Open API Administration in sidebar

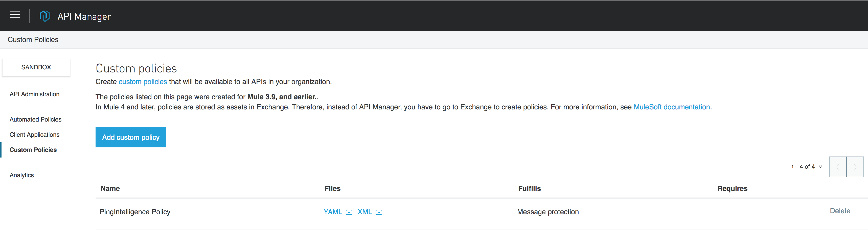point(34,94)
